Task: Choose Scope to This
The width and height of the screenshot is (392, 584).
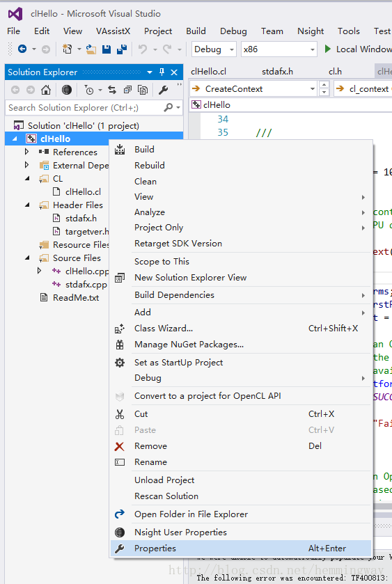Action: coord(241,262)
